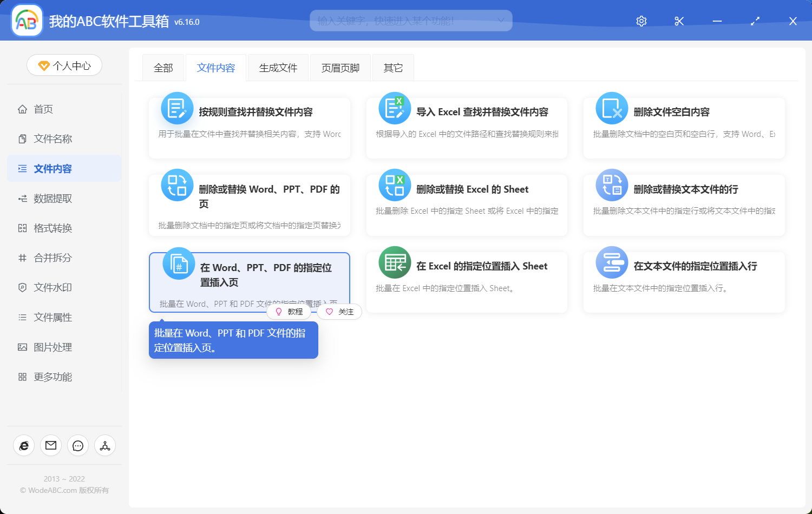This screenshot has width=812, height=514.
Task: Click the share network icon
Action: click(x=105, y=445)
